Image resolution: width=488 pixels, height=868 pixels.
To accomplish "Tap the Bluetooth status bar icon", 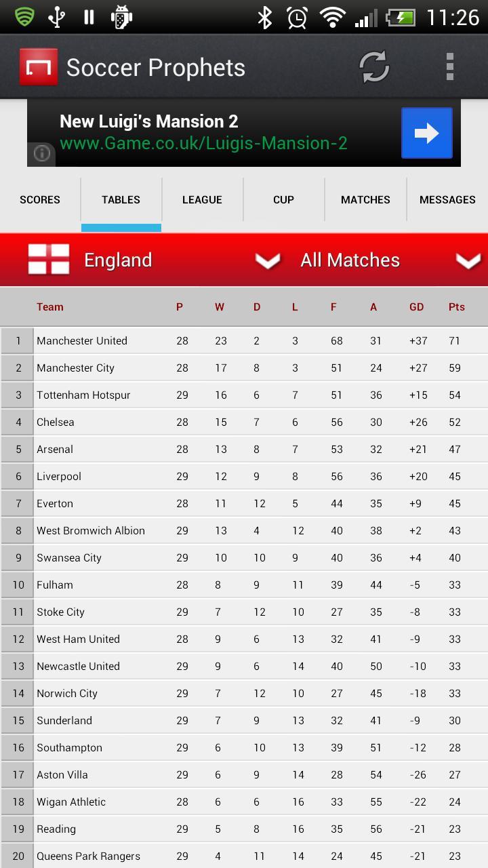I will point(264,18).
